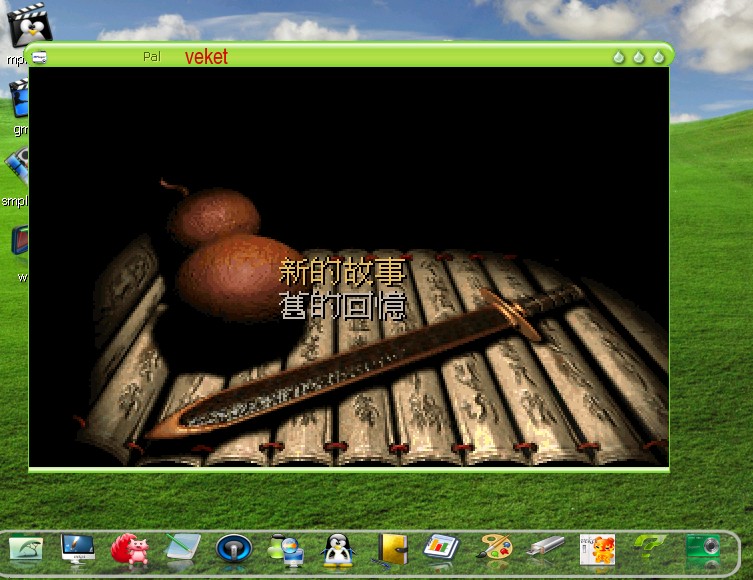Launch the green camera screenshot dock icon
The width and height of the screenshot is (753, 580).
point(703,547)
